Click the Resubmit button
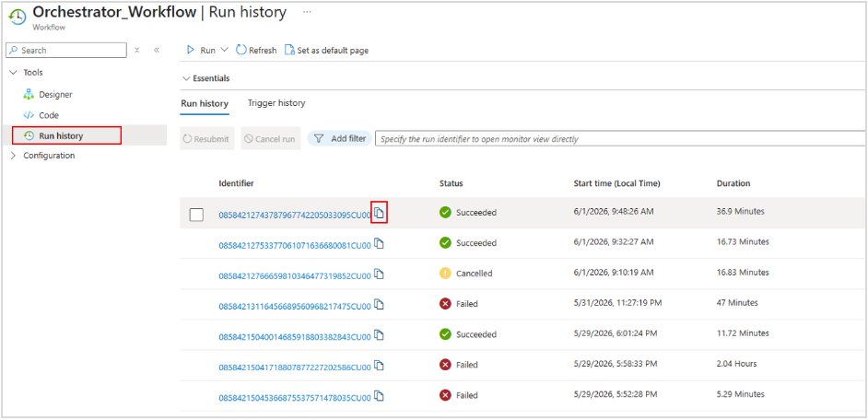This screenshot has height=420, width=868. [x=207, y=139]
